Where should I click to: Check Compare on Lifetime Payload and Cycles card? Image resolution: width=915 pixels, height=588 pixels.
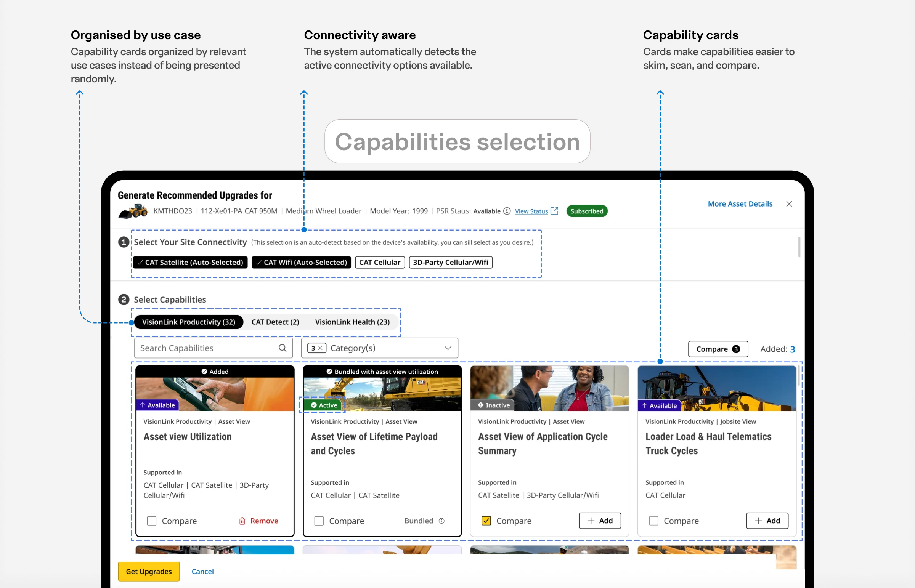tap(319, 521)
